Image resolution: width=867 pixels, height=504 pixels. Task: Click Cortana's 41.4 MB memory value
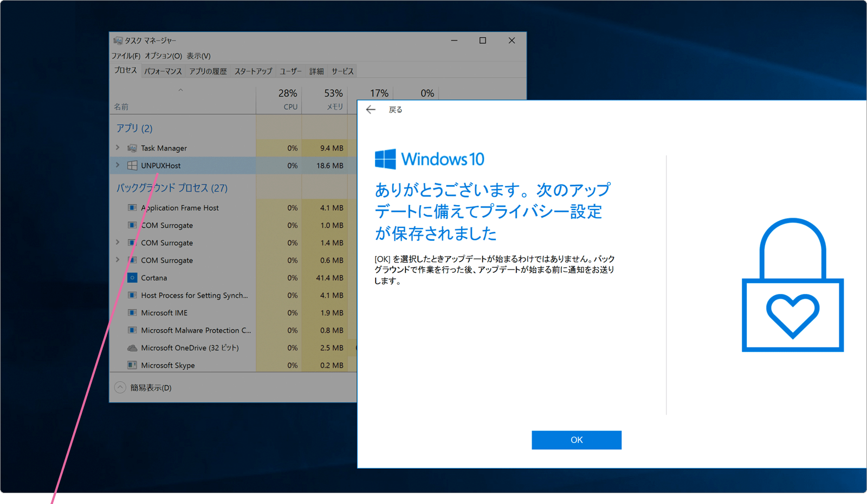[x=330, y=278]
